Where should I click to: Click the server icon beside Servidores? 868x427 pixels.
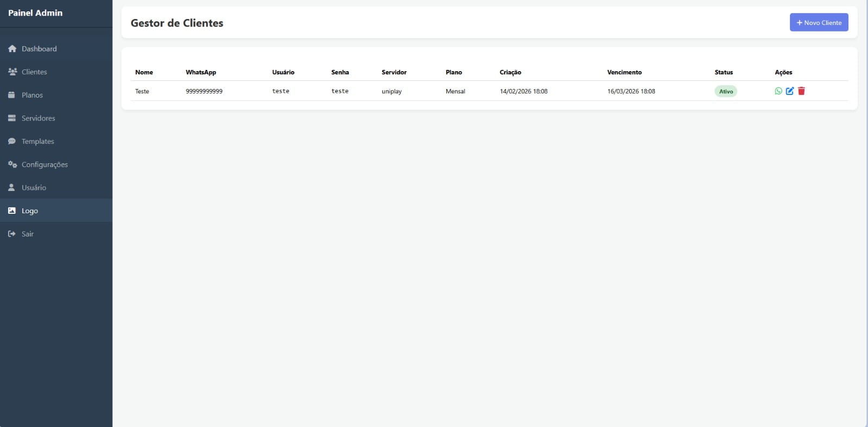[x=12, y=118]
